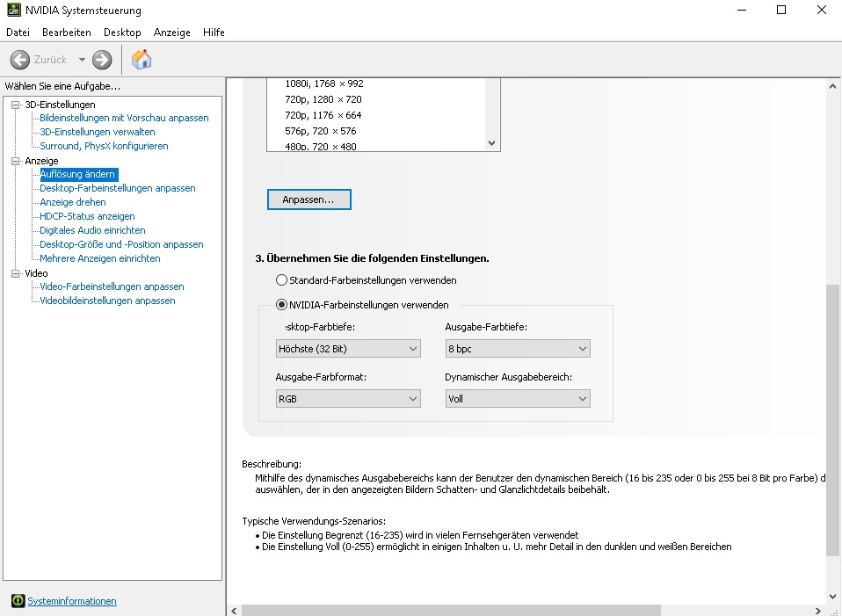Open the Datei menu
Image resolution: width=842 pixels, height=616 pixels.
18,33
